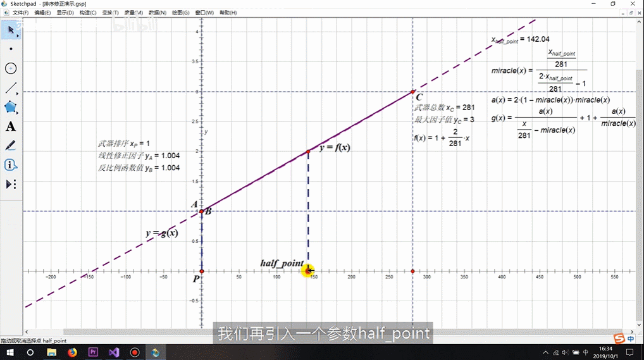Open the Custom tools menu

coord(11,184)
